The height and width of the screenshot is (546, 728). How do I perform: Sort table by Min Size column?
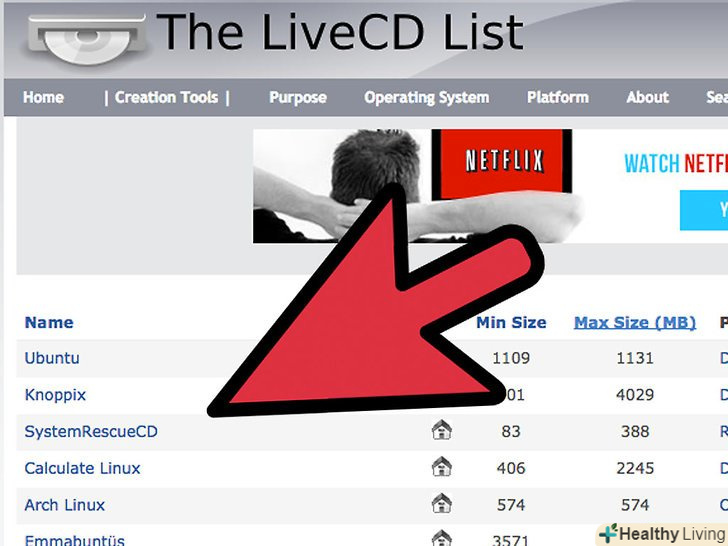[x=511, y=322]
